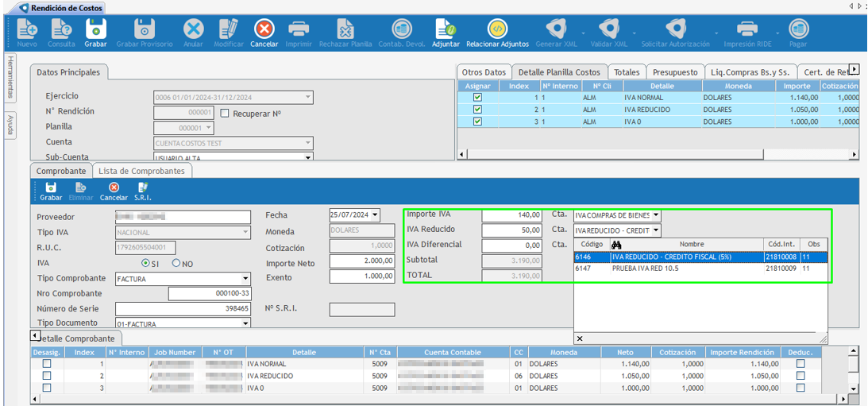868x406 pixels.
Task: Click the Pagar toolbar icon
Action: pyautogui.click(x=798, y=29)
